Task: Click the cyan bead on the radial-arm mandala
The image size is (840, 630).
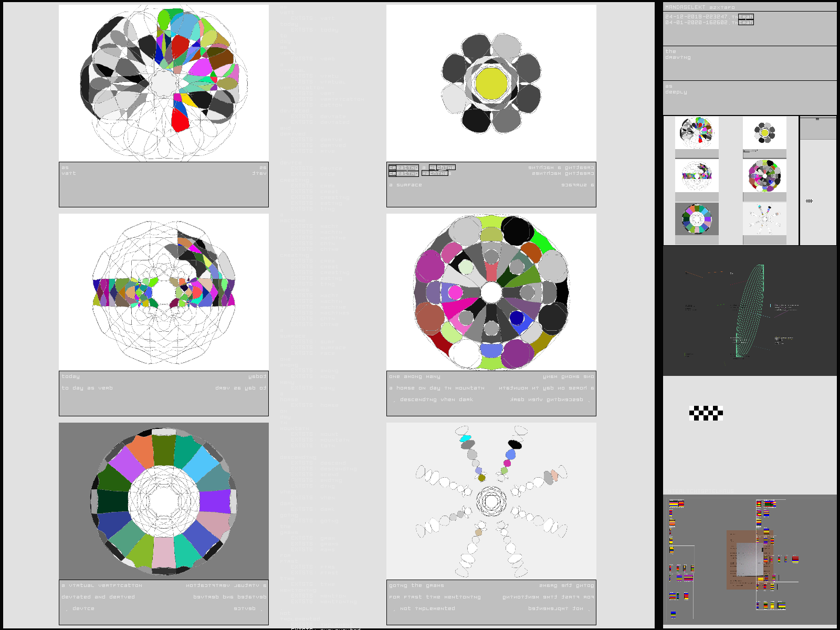Action: coord(465,438)
